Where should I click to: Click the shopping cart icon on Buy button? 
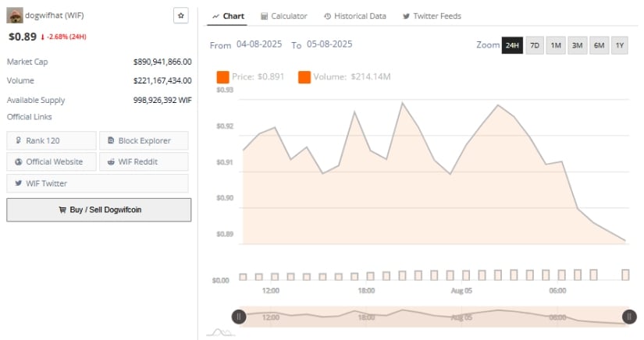pos(62,210)
